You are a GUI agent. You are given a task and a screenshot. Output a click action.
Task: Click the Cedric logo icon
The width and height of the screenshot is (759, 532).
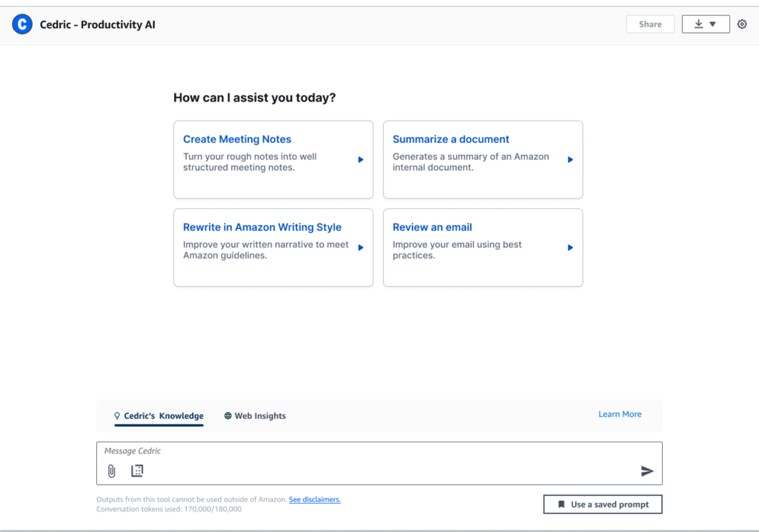coord(22,24)
